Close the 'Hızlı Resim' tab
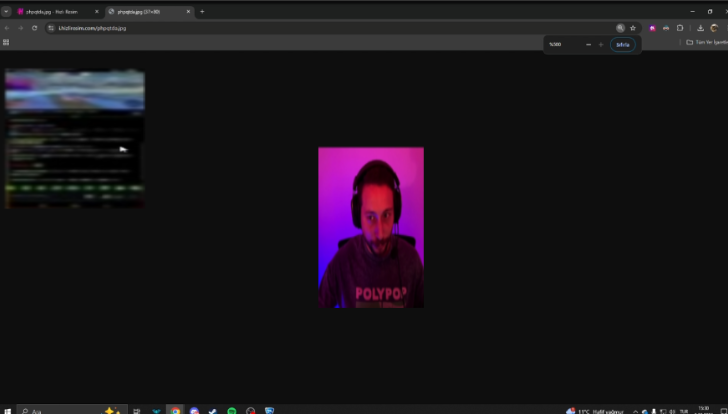The width and height of the screenshot is (728, 414). (x=97, y=12)
